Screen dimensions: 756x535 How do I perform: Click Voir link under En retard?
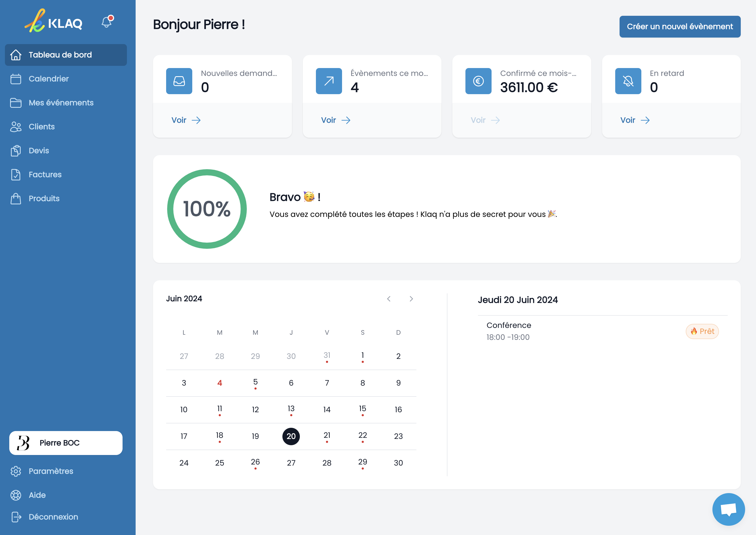[x=635, y=120]
